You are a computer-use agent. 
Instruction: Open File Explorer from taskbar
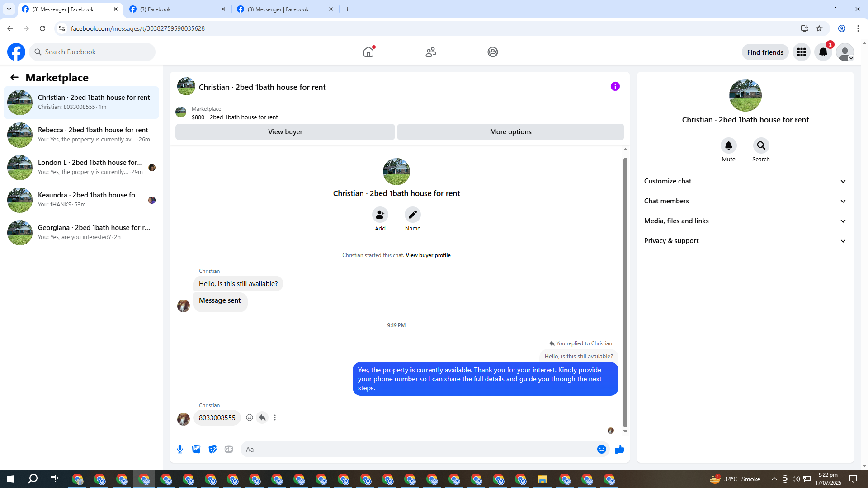542,479
